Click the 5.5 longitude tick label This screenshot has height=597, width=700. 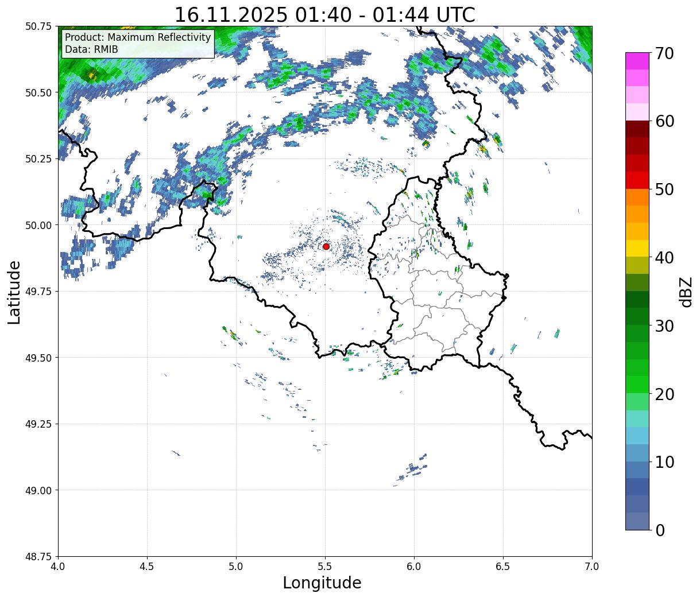coord(325,567)
